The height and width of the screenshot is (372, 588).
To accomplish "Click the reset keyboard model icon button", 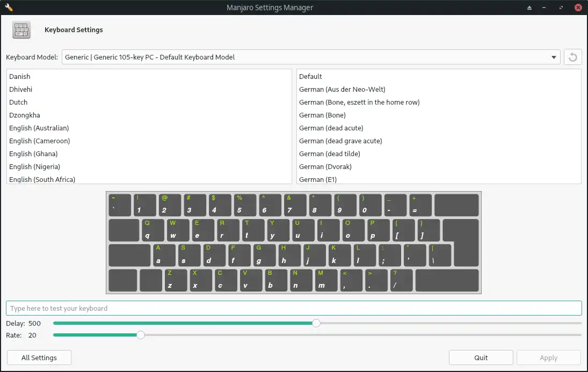I will pyautogui.click(x=572, y=57).
